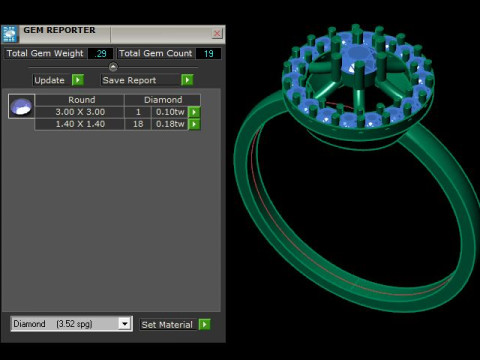Click the Total Gem Weight label
480x360 pixels.
point(45,53)
